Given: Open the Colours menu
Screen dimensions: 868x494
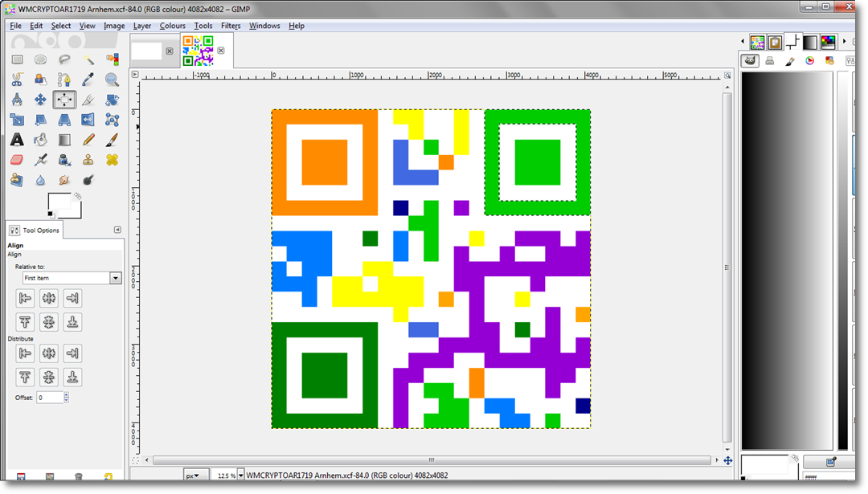Looking at the screenshot, I should [x=172, y=26].
